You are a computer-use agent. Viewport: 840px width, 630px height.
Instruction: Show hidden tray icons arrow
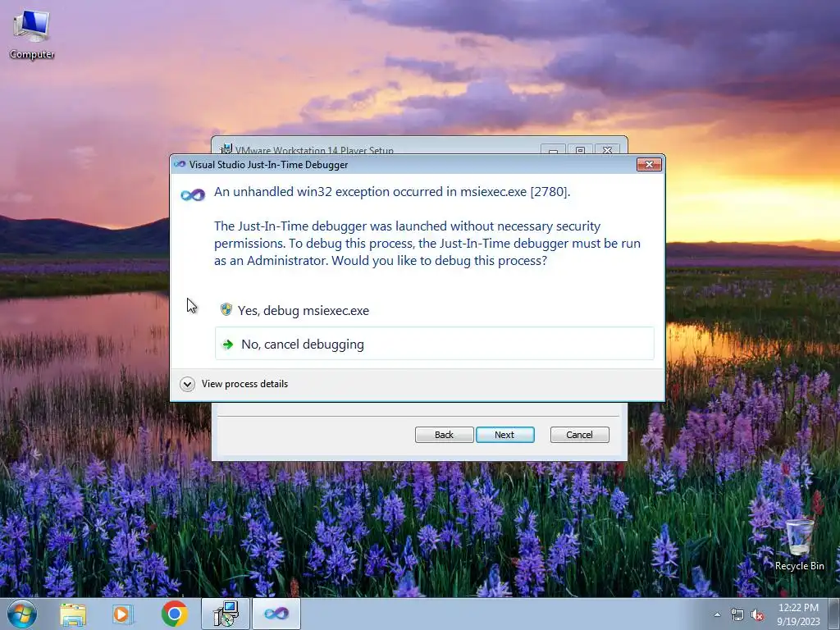coord(717,614)
